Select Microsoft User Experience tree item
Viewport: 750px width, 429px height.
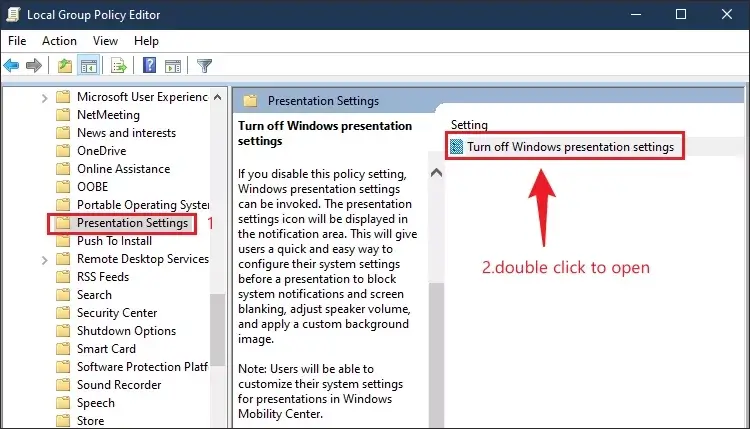click(x=142, y=97)
